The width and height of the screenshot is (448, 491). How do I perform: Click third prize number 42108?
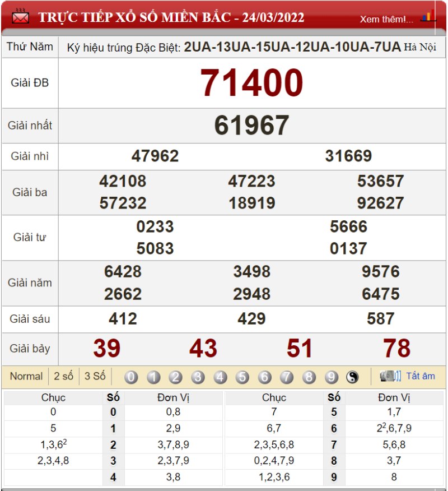click(x=123, y=181)
